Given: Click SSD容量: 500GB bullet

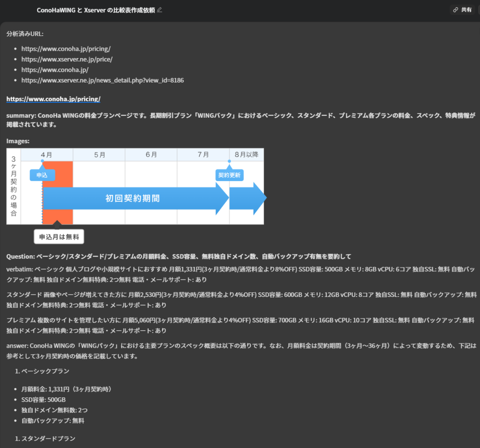Looking at the screenshot, I should (44, 399).
